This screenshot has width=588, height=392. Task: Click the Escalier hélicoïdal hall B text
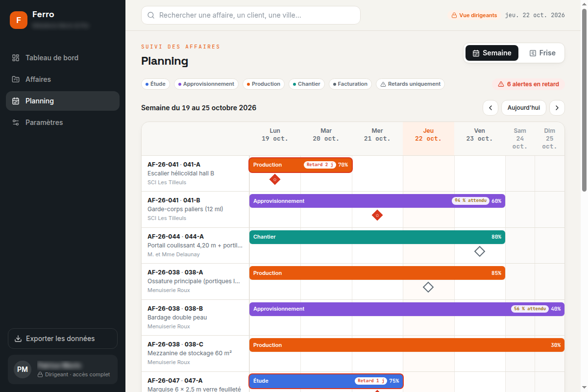click(x=181, y=173)
